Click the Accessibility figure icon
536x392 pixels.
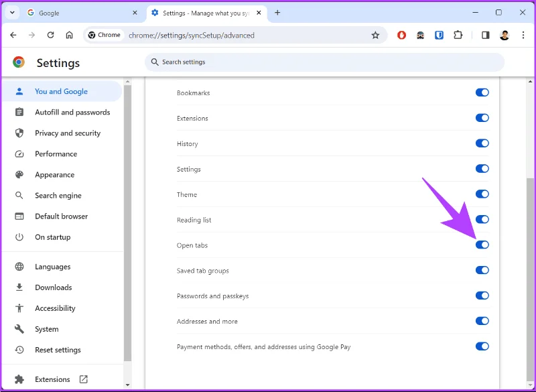[x=19, y=308]
